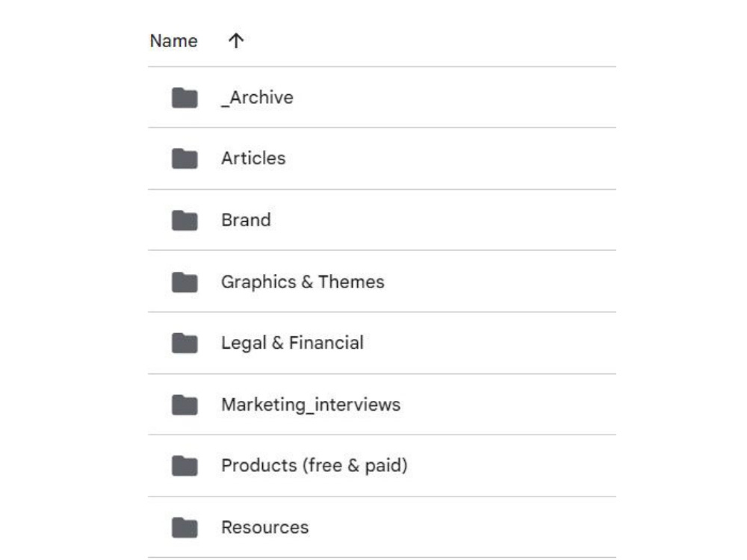Open the _Archive folder name
Image resolution: width=747 pixels, height=560 pixels.
click(x=257, y=98)
